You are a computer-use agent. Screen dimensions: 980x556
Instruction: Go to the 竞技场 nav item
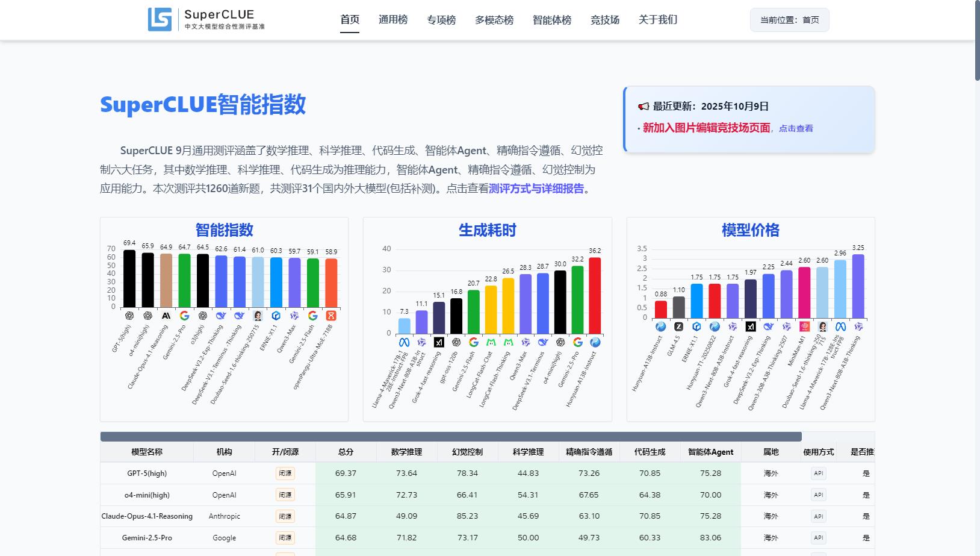click(605, 20)
